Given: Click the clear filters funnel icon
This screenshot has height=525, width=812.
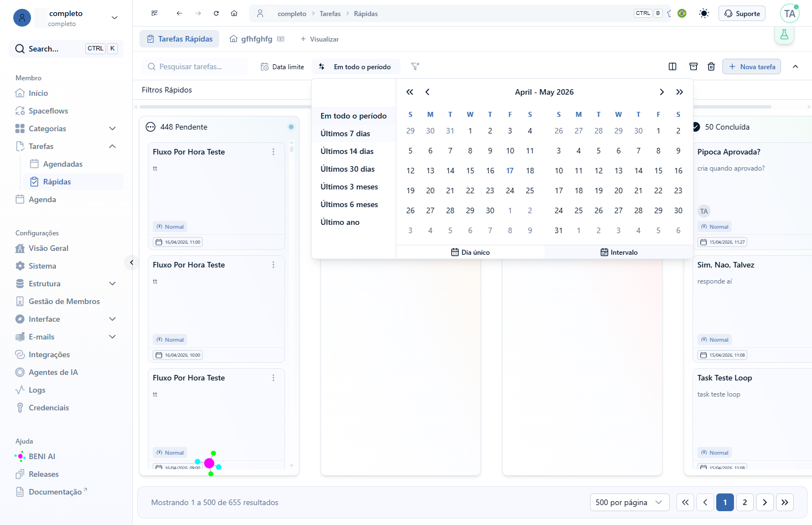Looking at the screenshot, I should tap(415, 66).
